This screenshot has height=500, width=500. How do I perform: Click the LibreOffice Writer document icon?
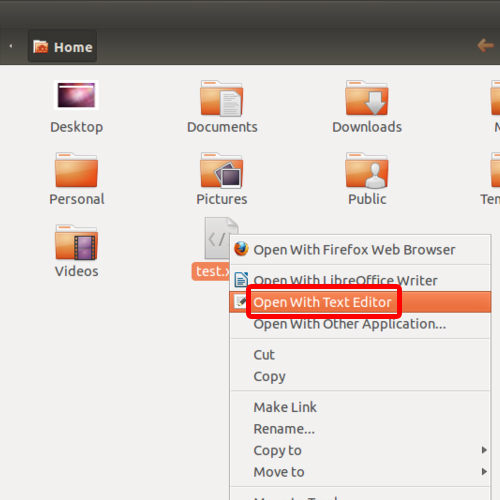coord(241,279)
